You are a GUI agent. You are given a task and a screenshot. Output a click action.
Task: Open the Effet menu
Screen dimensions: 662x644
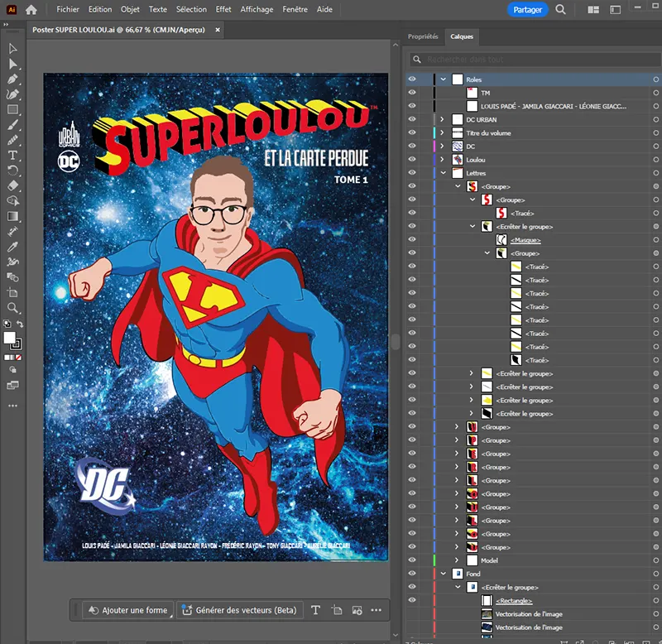[223, 9]
